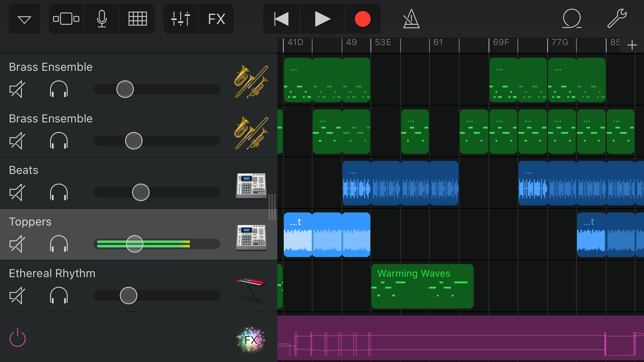Tap ruler marker 53E
644x362 pixels.
coord(383,43)
